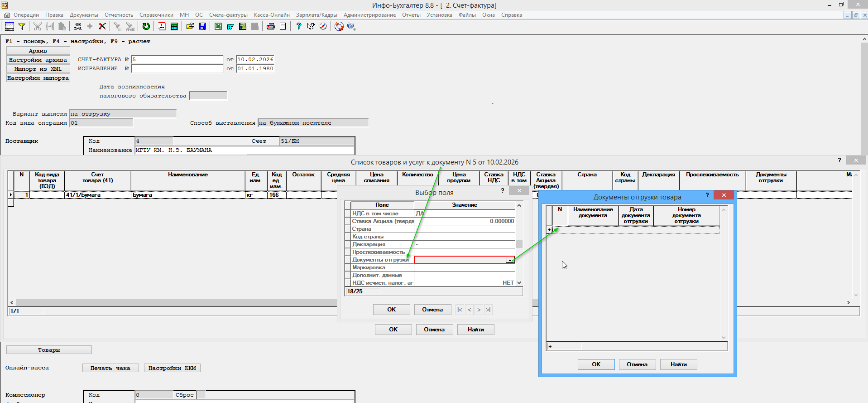Export using the green Excel icon
This screenshot has width=868, height=403.
tap(218, 26)
